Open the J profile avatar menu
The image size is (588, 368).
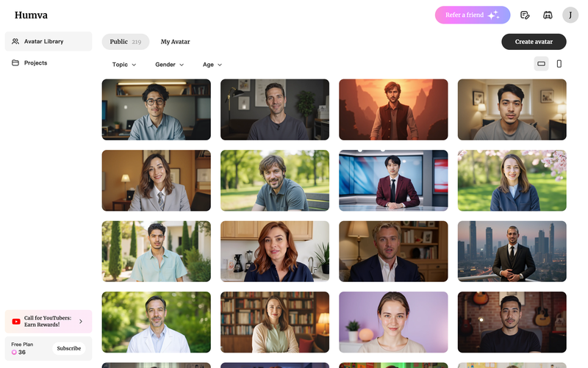click(x=570, y=15)
